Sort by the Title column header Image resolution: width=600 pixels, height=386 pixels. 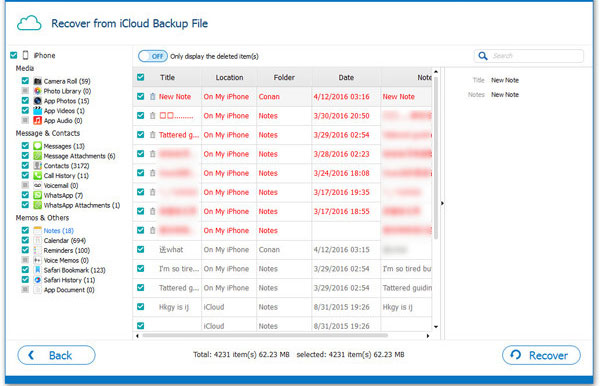point(167,78)
